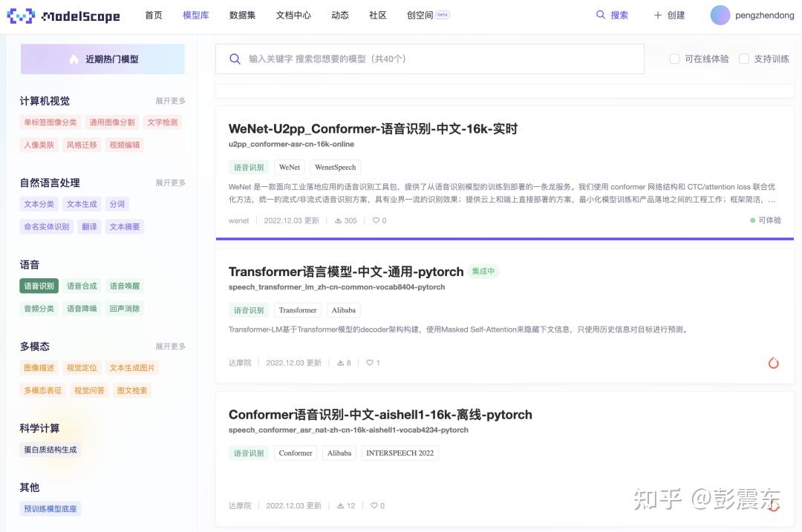Filter by 语音合成 tag
Screen dimensions: 802x532
tap(82, 286)
